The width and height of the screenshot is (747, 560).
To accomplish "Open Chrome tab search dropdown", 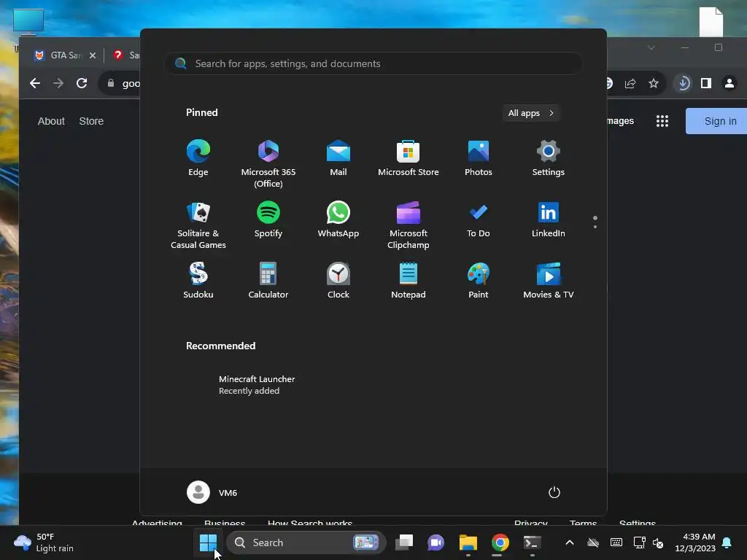I will pos(651,47).
